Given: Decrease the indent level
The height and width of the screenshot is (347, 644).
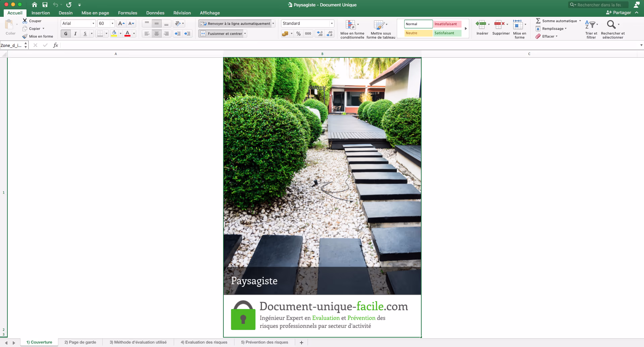Looking at the screenshot, I should point(178,34).
